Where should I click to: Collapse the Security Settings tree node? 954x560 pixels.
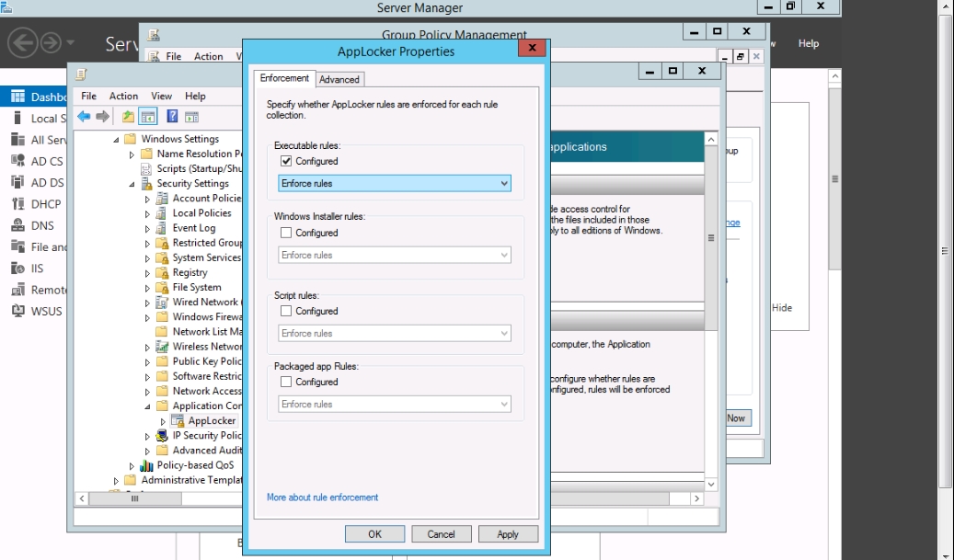point(132,184)
